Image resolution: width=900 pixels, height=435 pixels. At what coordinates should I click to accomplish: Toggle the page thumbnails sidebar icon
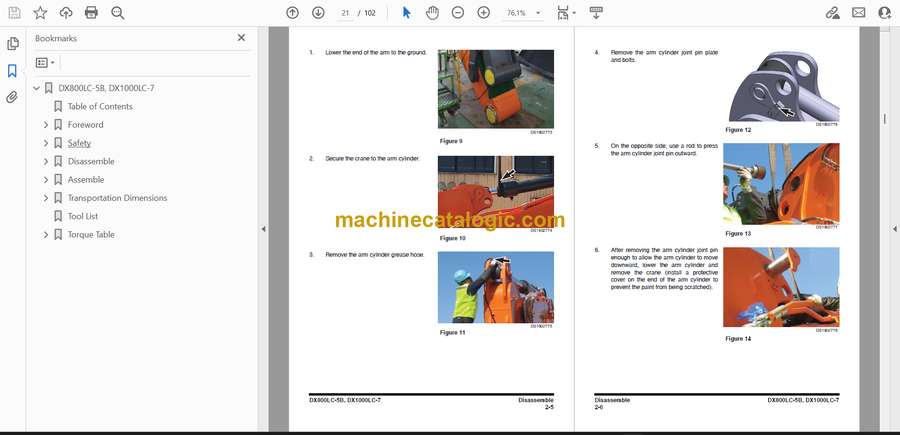coord(12,44)
